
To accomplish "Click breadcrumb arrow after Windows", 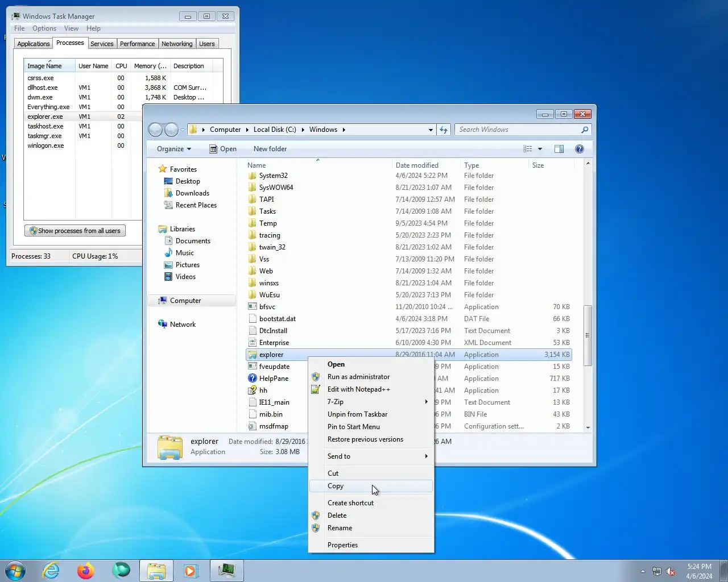I will pos(344,130).
